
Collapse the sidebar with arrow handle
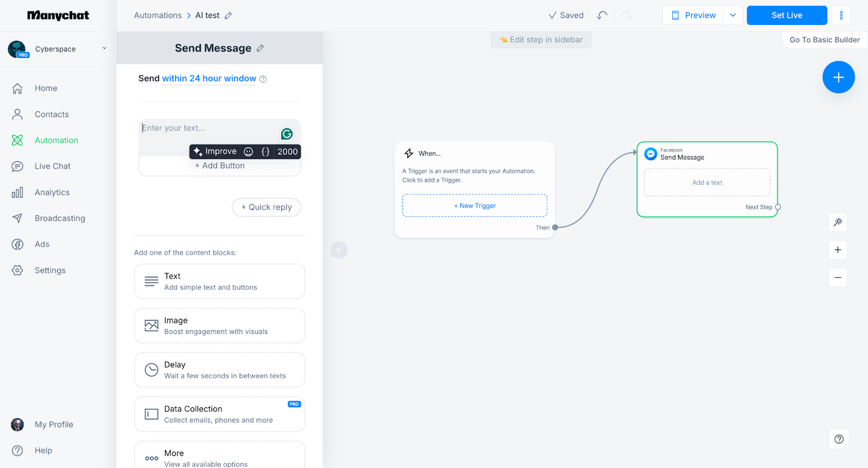pos(339,250)
